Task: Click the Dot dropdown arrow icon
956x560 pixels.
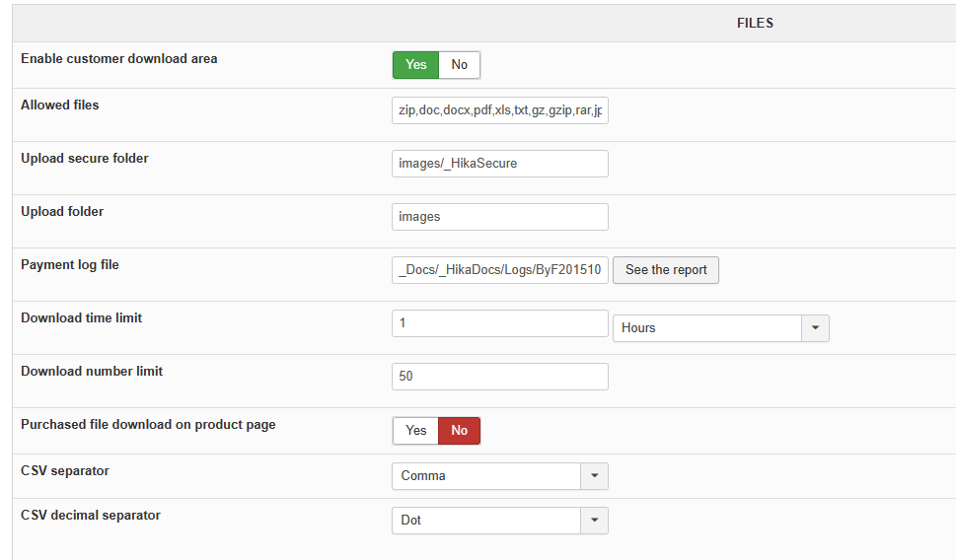Action: (x=595, y=521)
